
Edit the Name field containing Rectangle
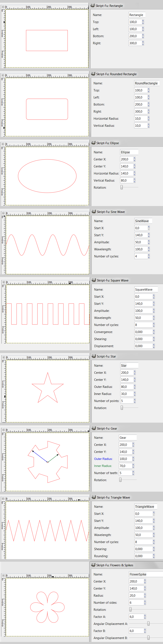137,15
